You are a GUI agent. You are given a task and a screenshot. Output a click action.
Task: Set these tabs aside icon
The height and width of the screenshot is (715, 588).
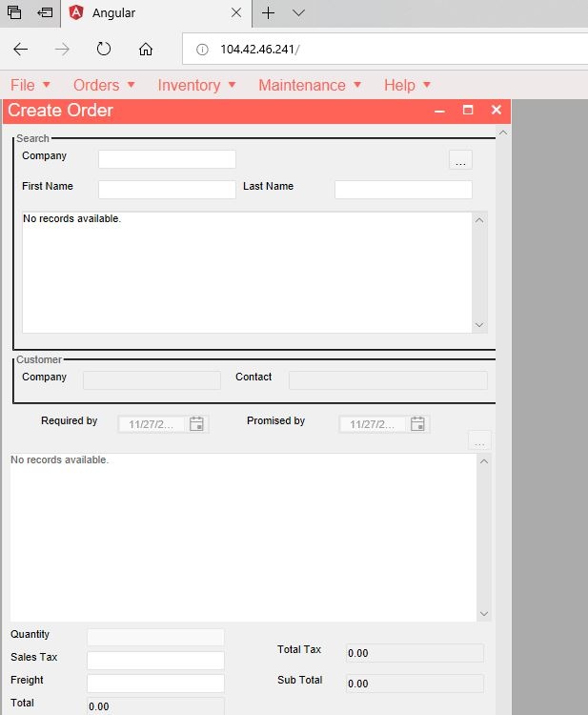pos(45,12)
